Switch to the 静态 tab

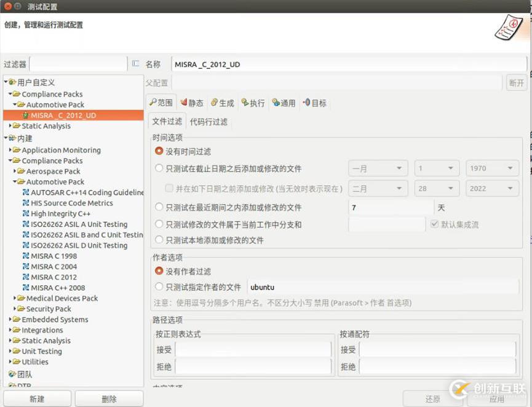click(x=192, y=103)
